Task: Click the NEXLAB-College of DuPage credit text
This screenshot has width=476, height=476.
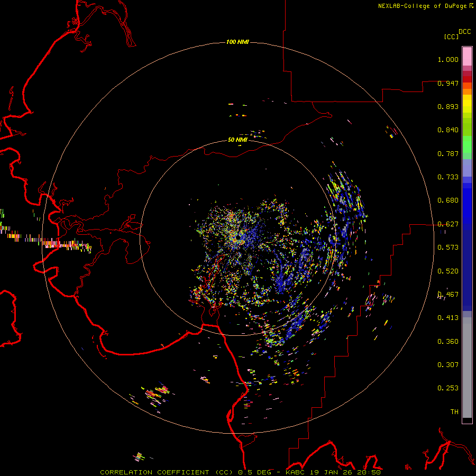Action: pyautogui.click(x=423, y=6)
